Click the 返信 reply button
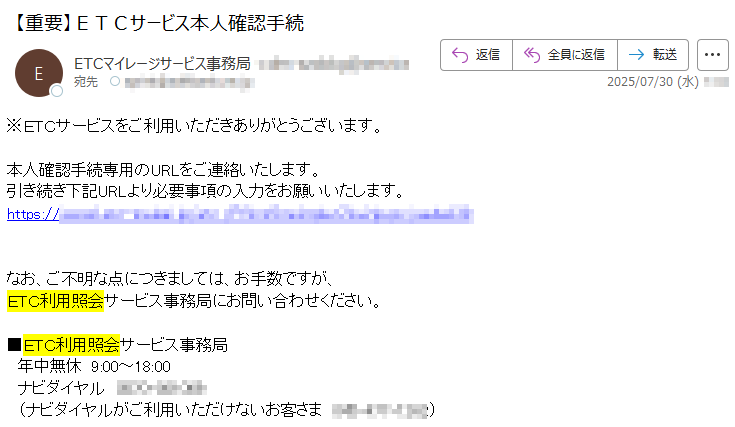 pos(476,55)
